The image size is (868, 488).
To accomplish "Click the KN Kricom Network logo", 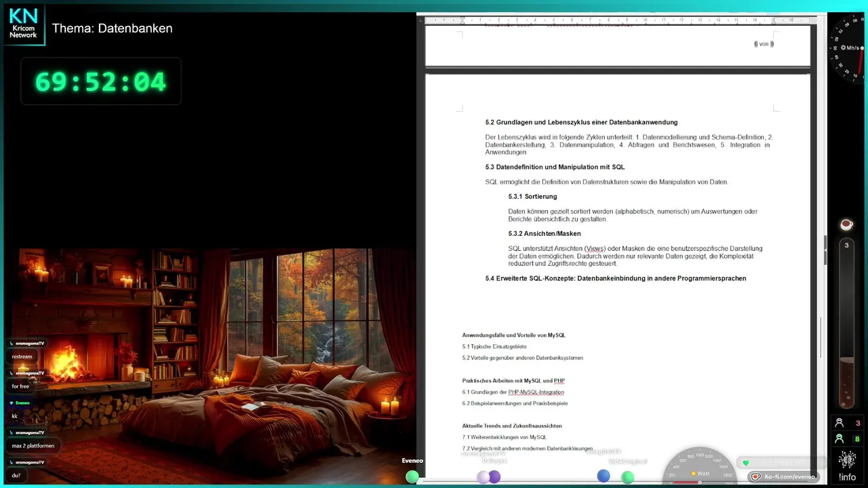I will click(24, 25).
